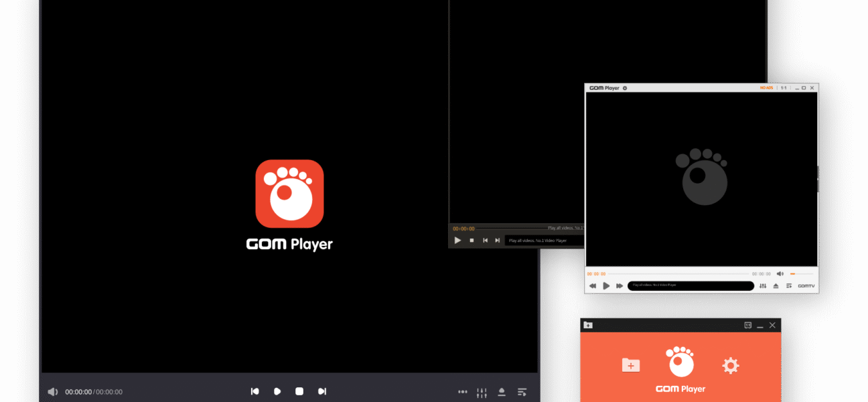Show the playlist in large dark player
The image size is (868, 402).
point(522,392)
